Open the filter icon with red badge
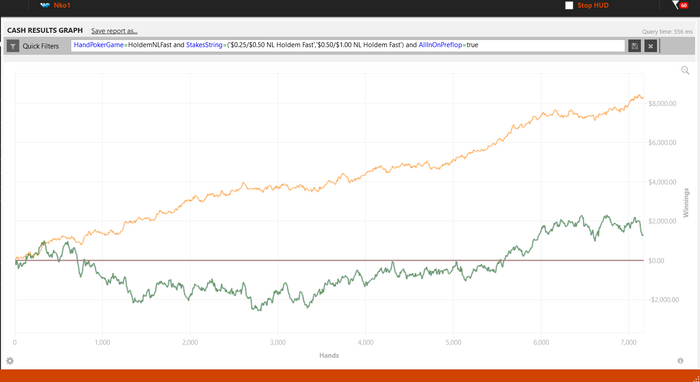Viewport: 700px width, 382px height. pyautogui.click(x=679, y=5)
